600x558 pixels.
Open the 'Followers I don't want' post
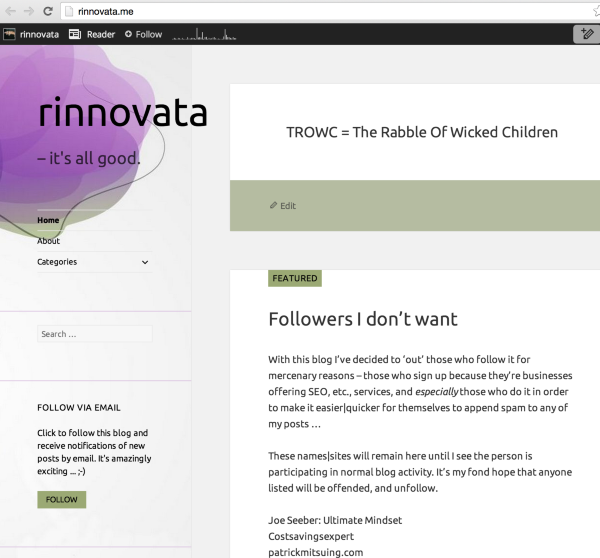point(362,319)
